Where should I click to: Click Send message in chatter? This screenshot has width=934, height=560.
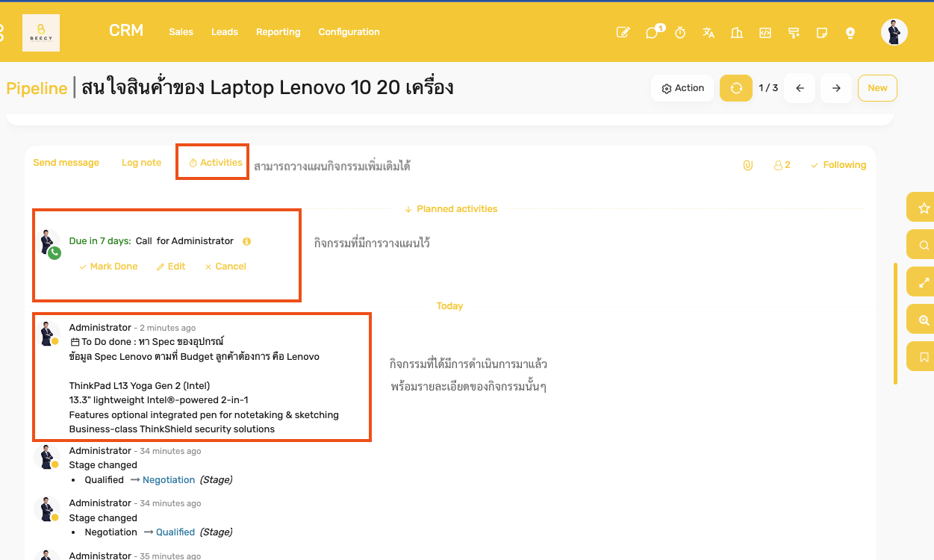(x=66, y=163)
